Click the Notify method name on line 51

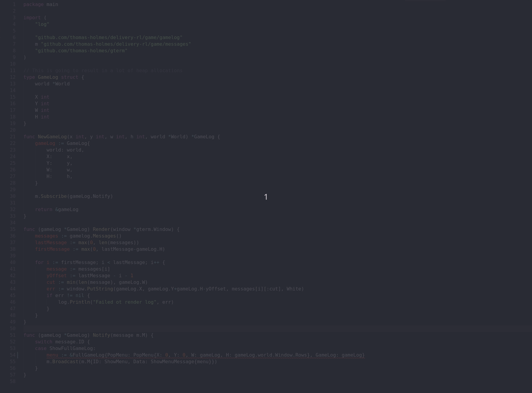102,335
